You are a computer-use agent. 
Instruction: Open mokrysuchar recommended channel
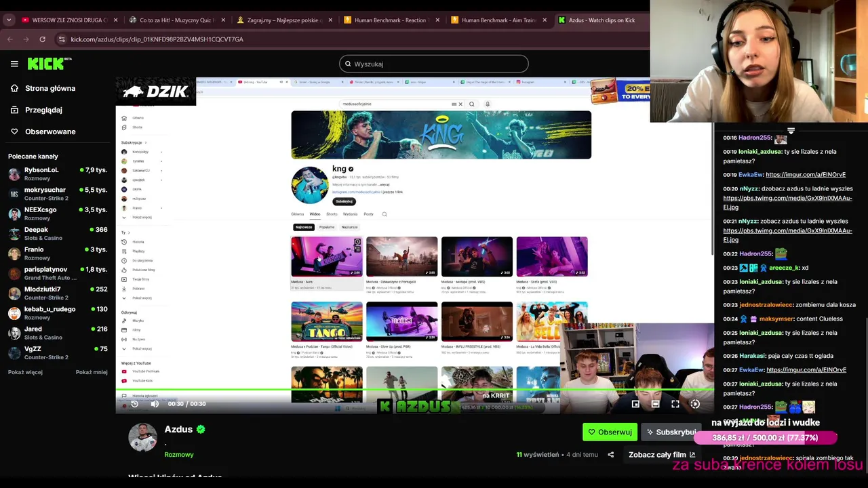(57, 194)
